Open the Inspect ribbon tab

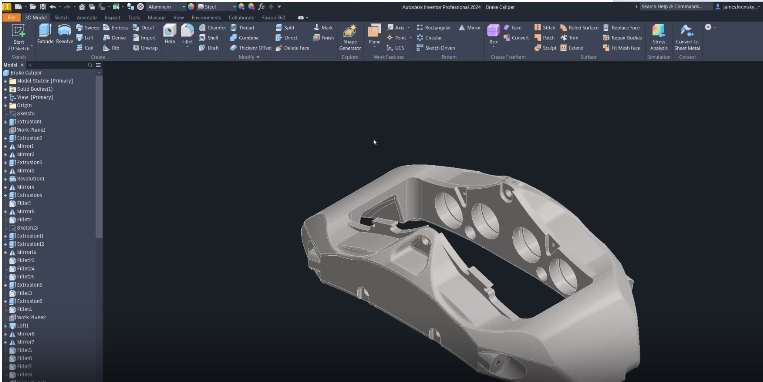click(x=112, y=18)
